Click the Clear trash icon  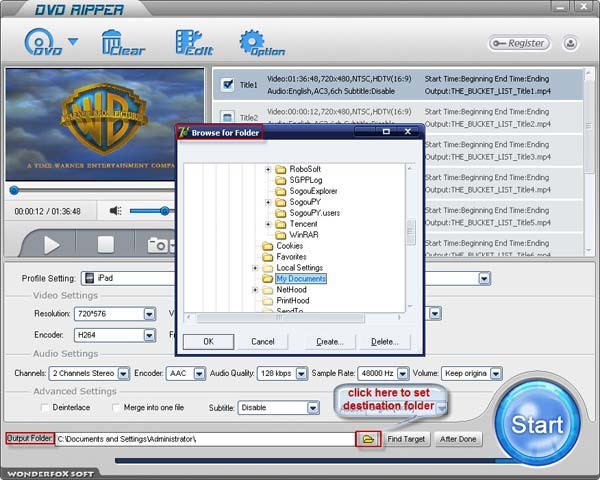[x=123, y=43]
